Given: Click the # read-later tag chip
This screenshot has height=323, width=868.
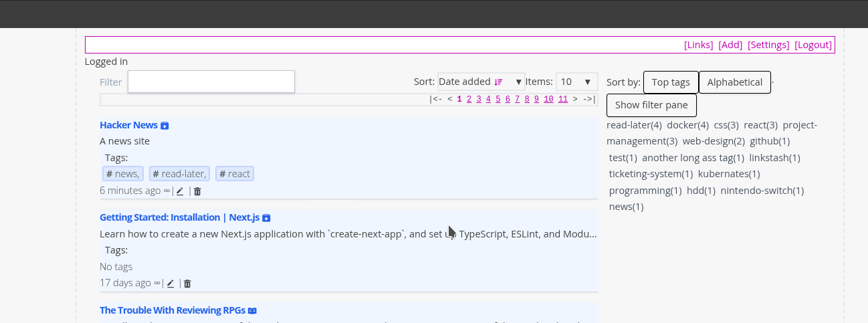Looking at the screenshot, I should (x=179, y=174).
